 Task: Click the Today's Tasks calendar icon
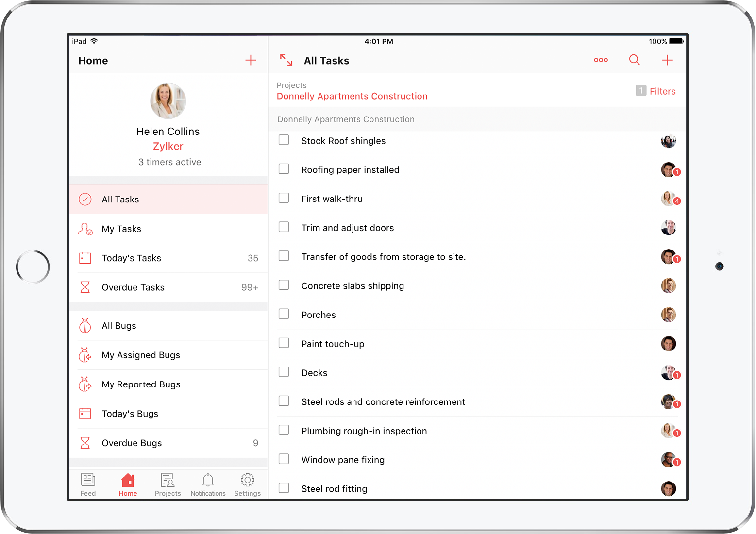[85, 258]
